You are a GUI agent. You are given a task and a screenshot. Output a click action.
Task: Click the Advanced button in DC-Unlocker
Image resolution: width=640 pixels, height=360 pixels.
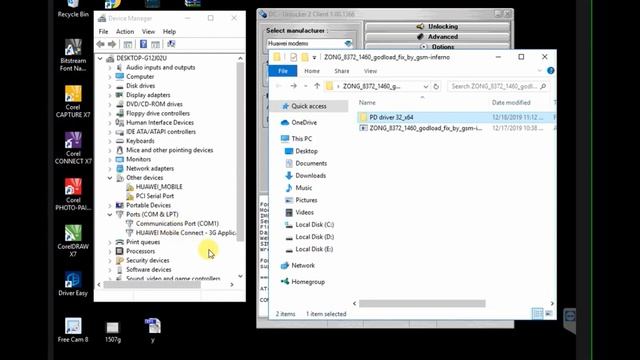click(437, 37)
